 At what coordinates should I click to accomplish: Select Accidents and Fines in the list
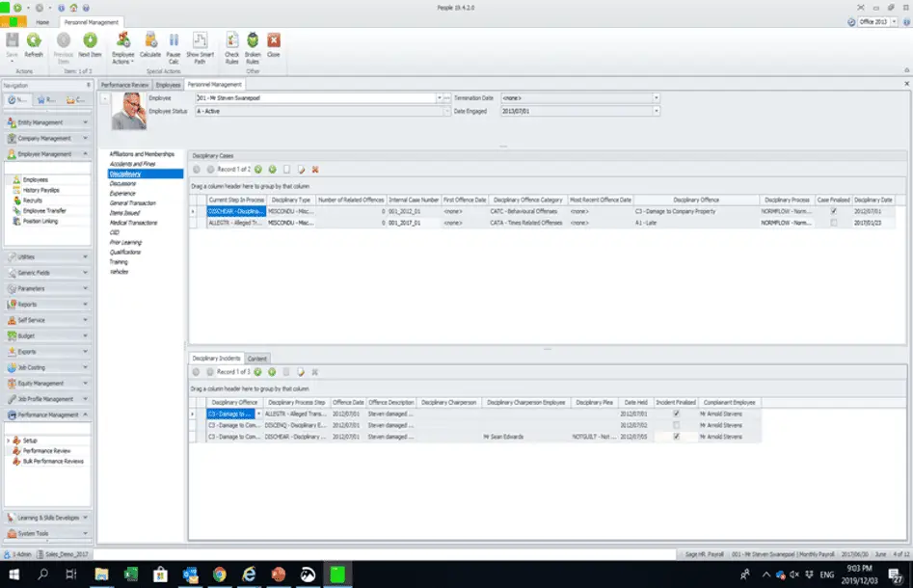pos(132,164)
